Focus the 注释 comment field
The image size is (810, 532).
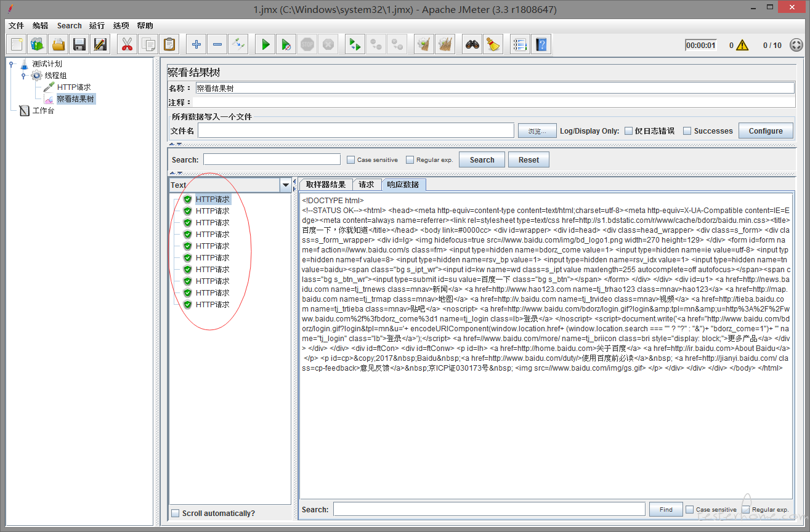495,102
